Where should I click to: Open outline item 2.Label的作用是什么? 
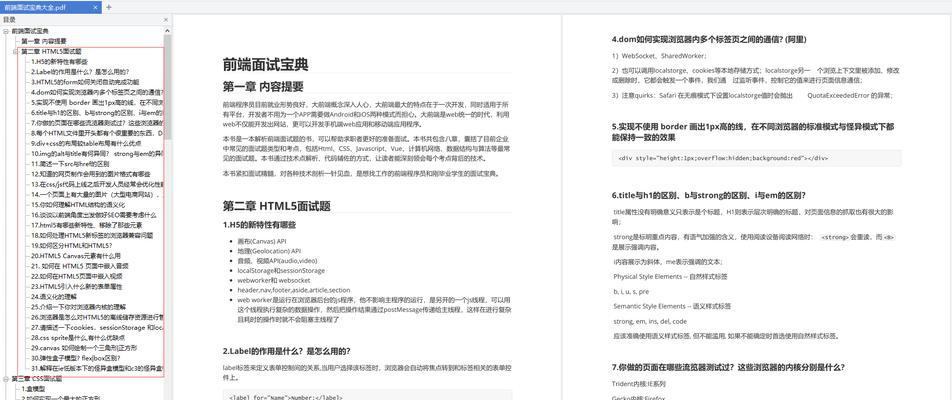click(x=80, y=72)
